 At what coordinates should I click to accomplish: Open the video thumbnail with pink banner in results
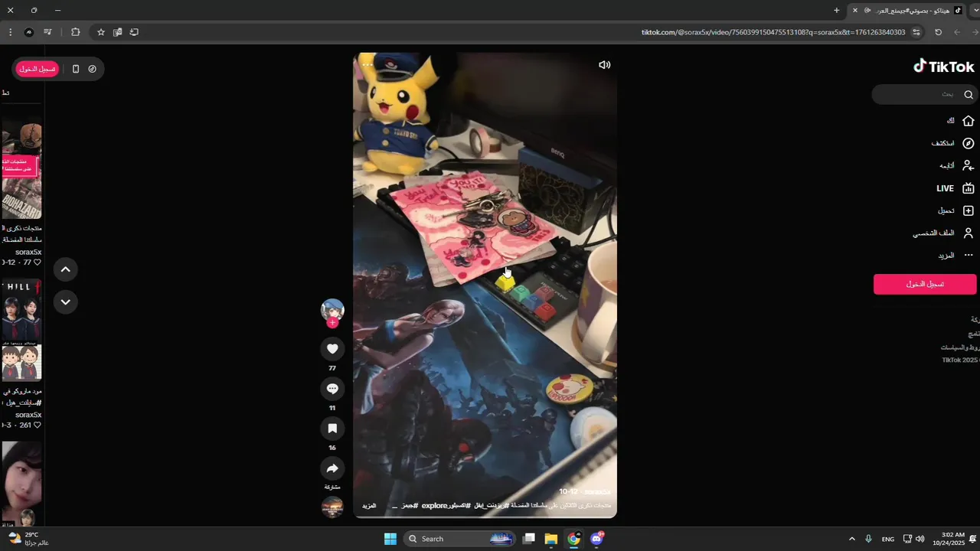click(21, 169)
